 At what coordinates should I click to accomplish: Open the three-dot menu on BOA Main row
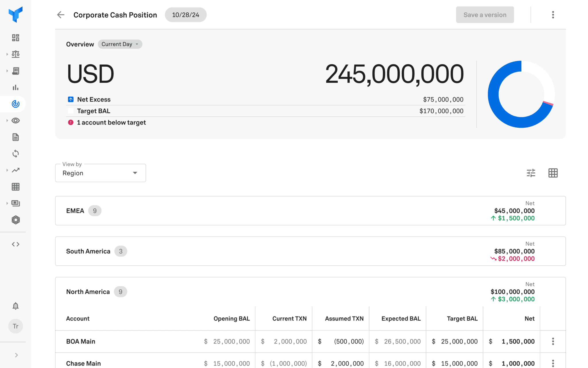click(x=553, y=341)
